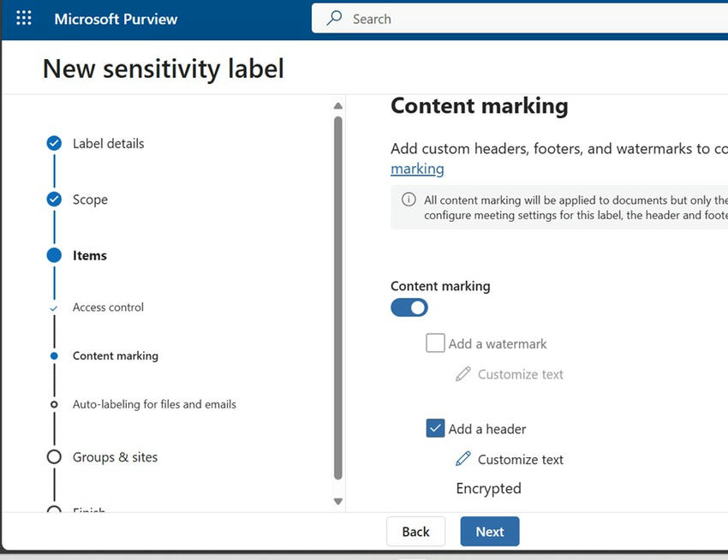The height and width of the screenshot is (560, 728).
Task: Turn off the Content marking toggle
Action: (409, 307)
